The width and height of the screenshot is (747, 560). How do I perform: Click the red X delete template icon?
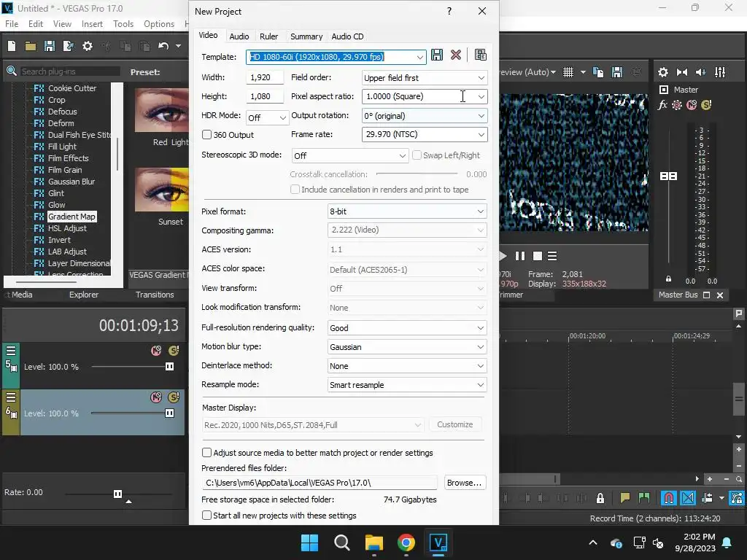(x=456, y=55)
